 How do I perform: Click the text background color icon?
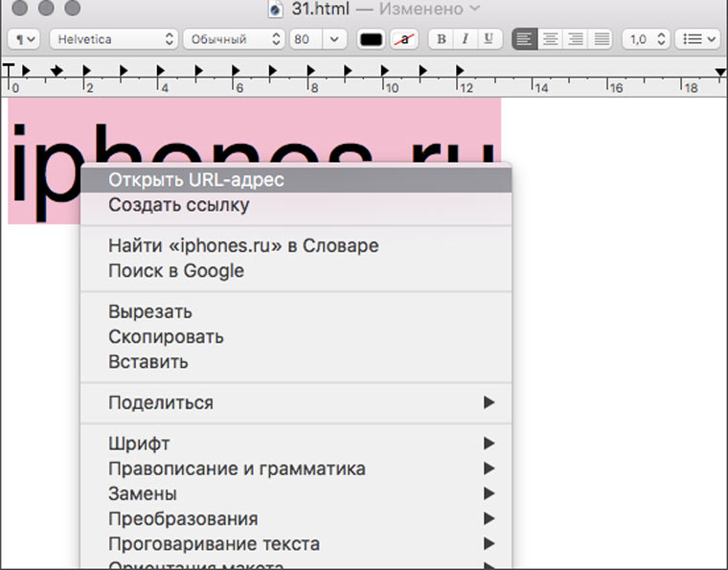click(404, 39)
